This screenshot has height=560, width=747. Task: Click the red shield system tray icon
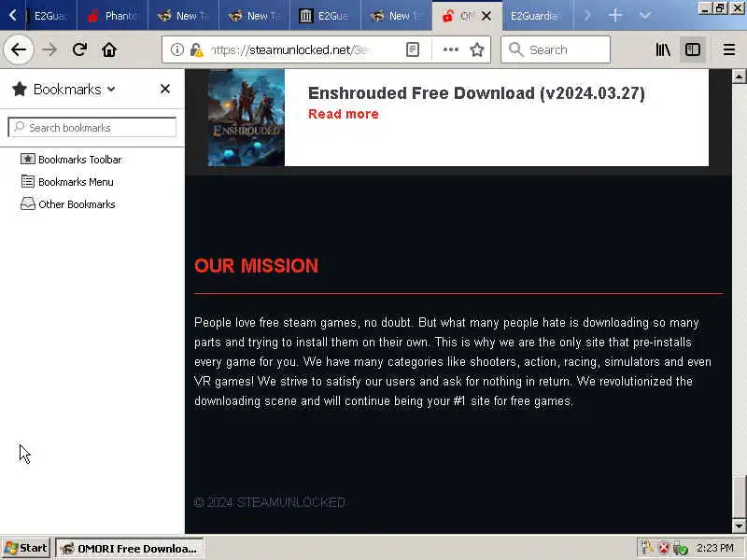pyautogui.click(x=664, y=548)
